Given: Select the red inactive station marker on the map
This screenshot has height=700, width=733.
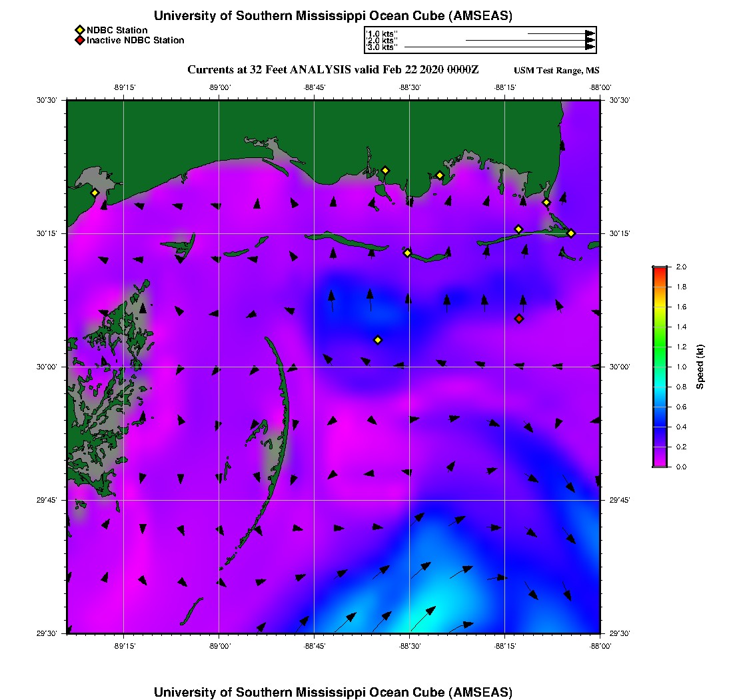Looking at the screenshot, I should pyautogui.click(x=519, y=319).
